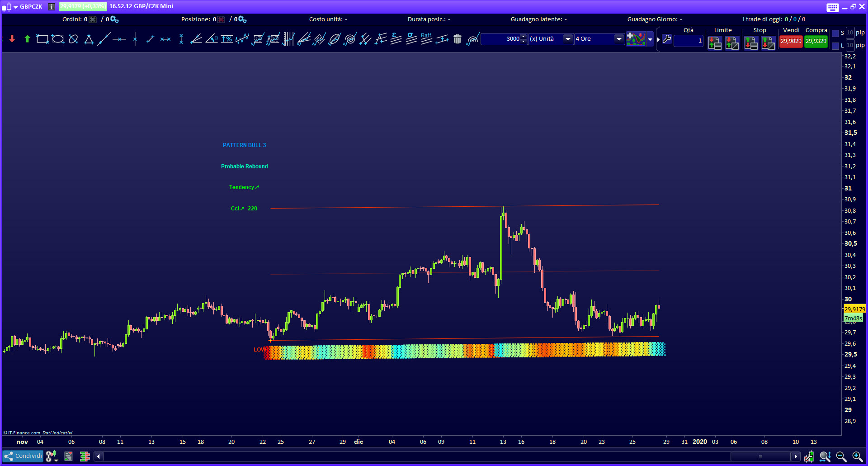The image size is (868, 466).
Task: Select the rectangle drawing tool
Action: coord(42,39)
